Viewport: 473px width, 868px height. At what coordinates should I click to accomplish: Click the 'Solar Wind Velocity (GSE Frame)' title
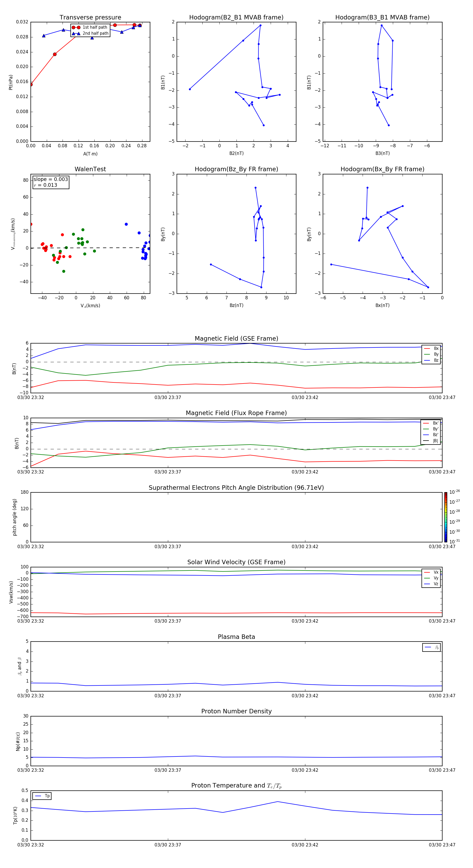(x=236, y=562)
